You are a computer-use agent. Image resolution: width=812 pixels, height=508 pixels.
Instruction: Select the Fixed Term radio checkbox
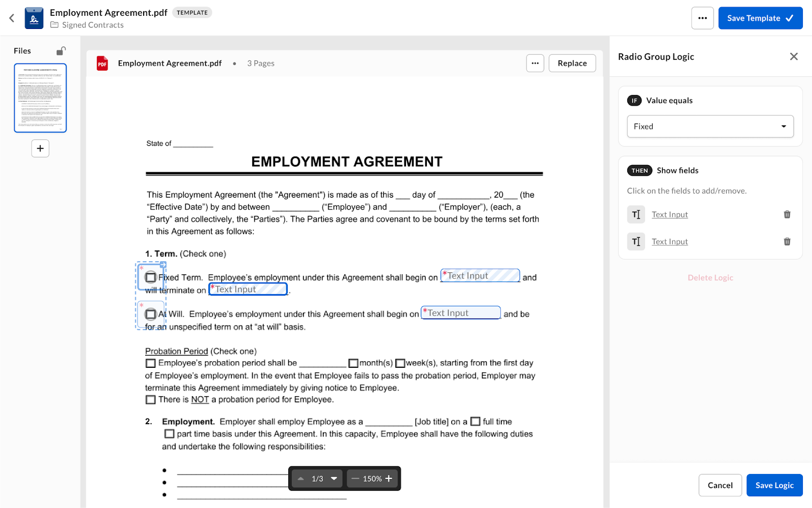pyautogui.click(x=150, y=277)
